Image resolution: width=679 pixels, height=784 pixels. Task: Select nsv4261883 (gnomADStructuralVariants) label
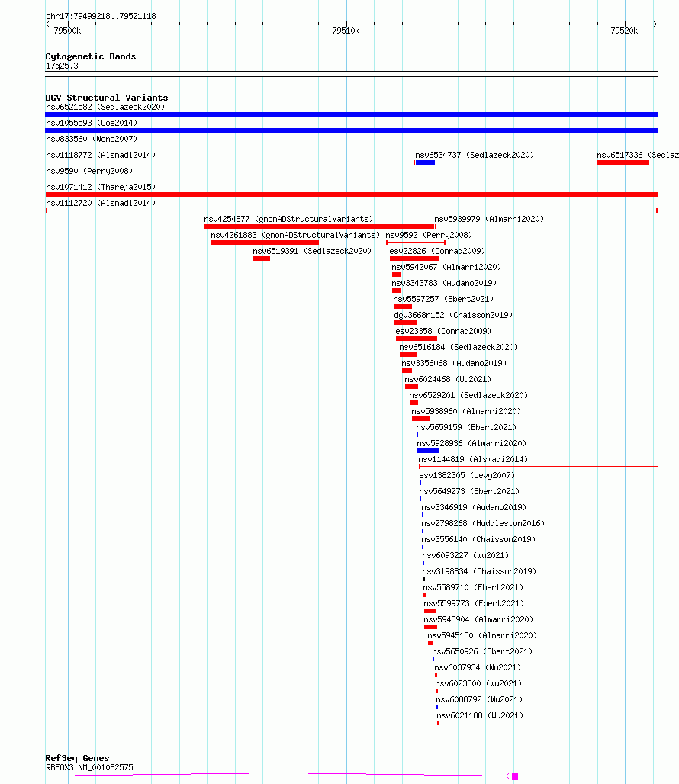[295, 234]
